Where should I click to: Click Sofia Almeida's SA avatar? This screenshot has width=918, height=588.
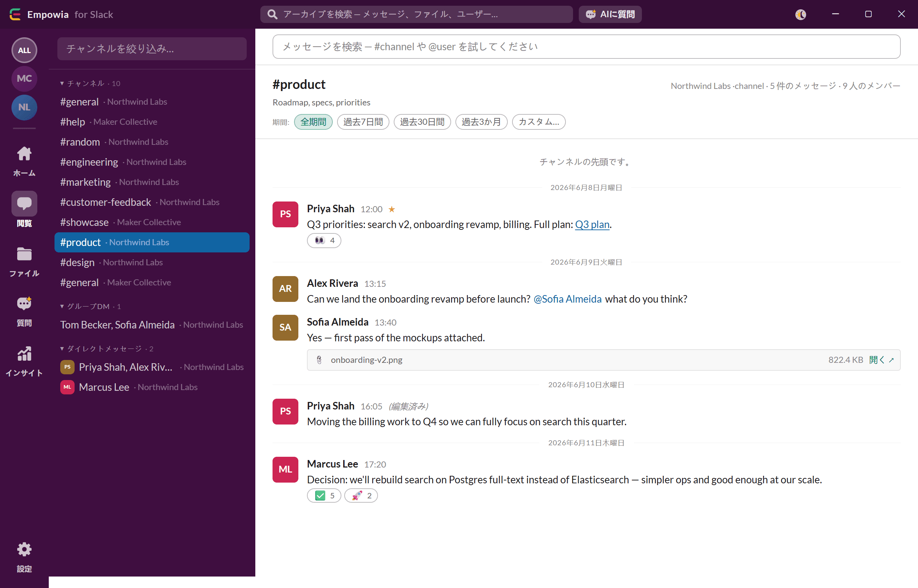pyautogui.click(x=285, y=328)
